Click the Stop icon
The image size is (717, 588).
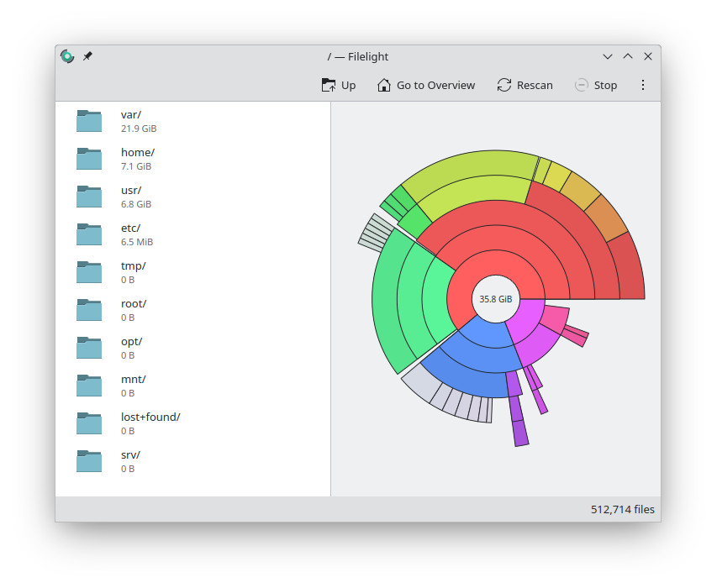[581, 85]
